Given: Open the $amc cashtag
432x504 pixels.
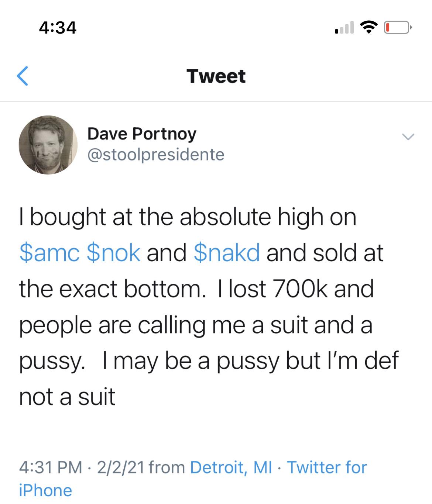Looking at the screenshot, I should pos(49,253).
